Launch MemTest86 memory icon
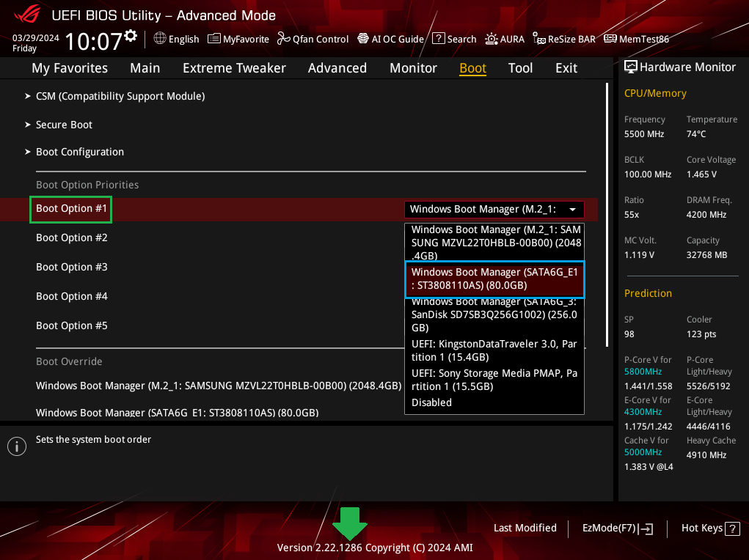 click(x=610, y=39)
